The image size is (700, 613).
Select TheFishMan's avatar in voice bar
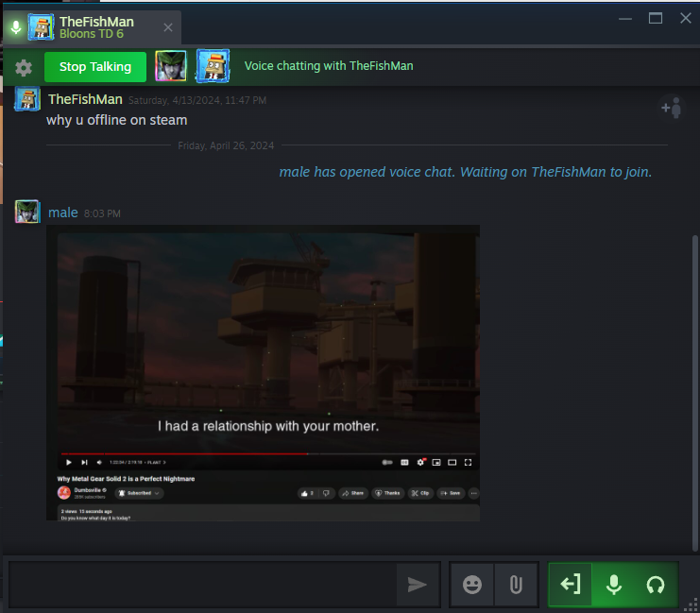click(x=213, y=66)
